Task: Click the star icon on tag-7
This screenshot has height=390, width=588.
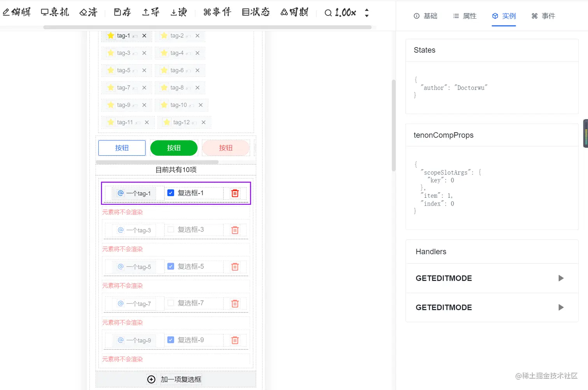Action: pyautogui.click(x=111, y=88)
